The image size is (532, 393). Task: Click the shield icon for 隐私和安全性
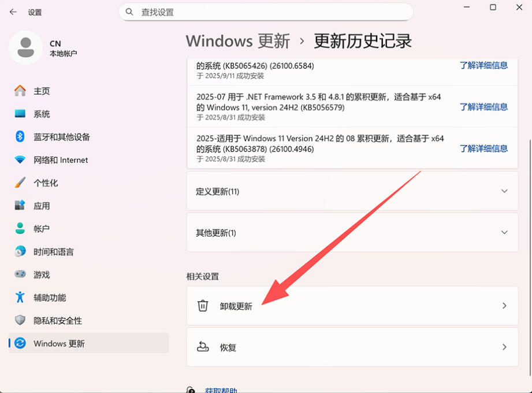point(20,321)
